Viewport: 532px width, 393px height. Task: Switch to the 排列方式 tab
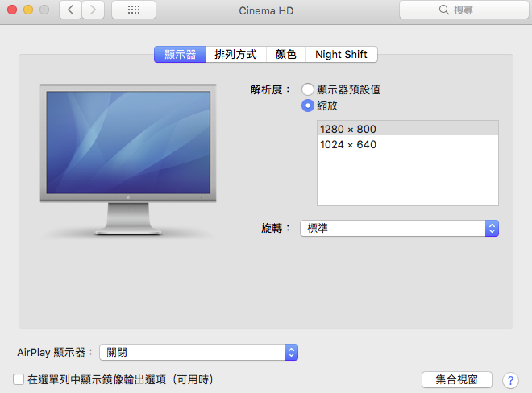(x=235, y=54)
